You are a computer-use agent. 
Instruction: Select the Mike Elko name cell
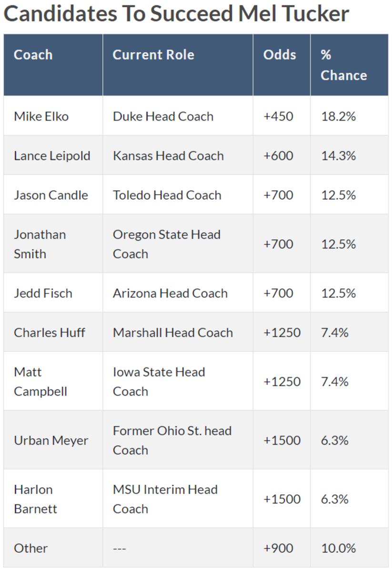click(41, 116)
